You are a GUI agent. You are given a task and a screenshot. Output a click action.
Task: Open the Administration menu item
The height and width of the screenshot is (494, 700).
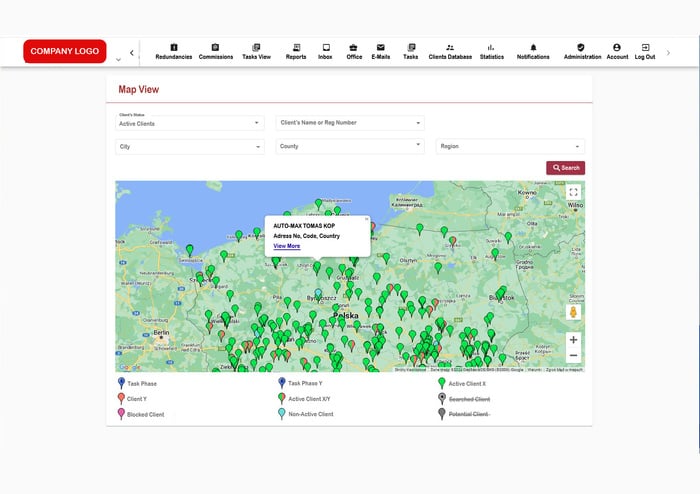582,52
